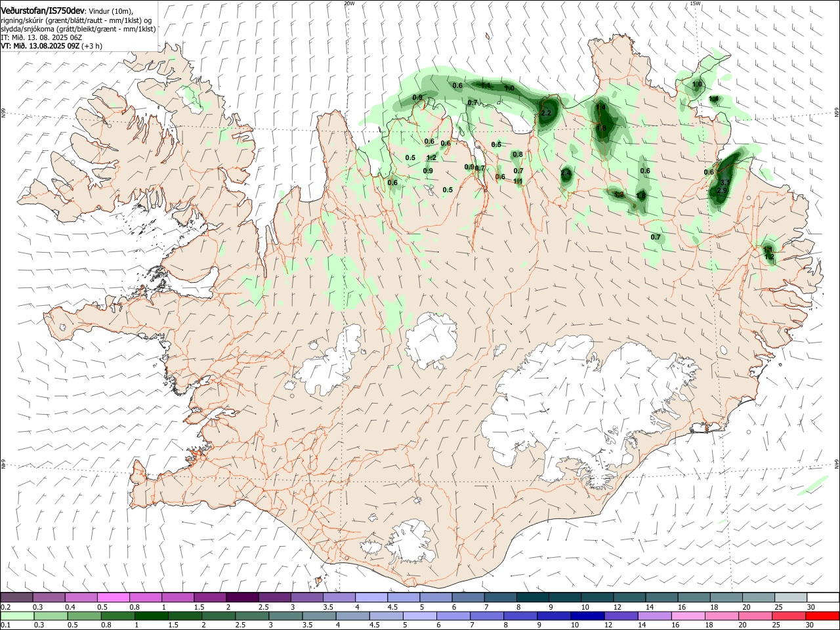840x630 pixels.
Task: Click the dark purple 2 swatch in the upper legend
Action: (242, 597)
